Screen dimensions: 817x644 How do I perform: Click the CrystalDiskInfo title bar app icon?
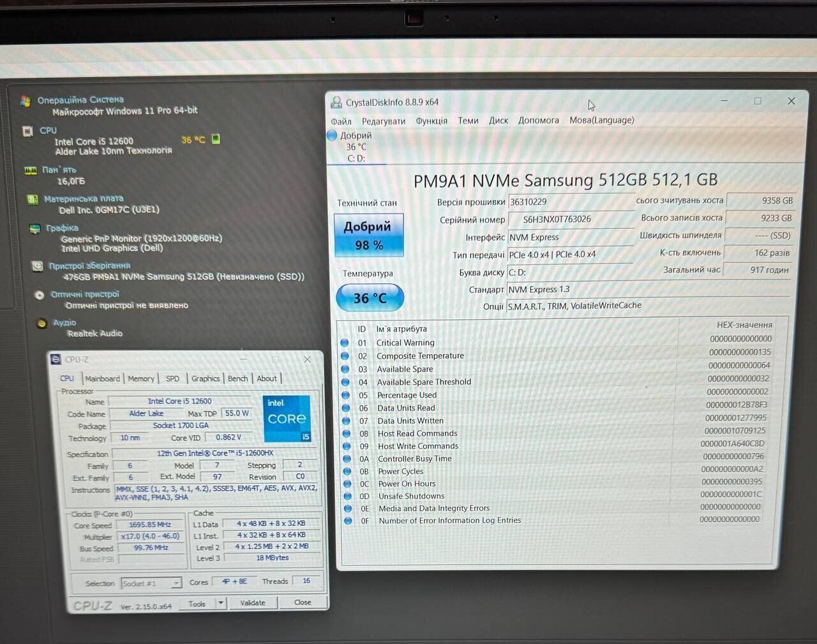pyautogui.click(x=336, y=102)
